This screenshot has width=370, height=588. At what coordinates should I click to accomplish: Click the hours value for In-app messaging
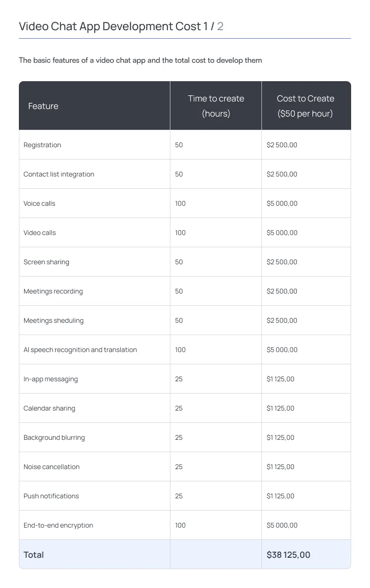pos(179,379)
